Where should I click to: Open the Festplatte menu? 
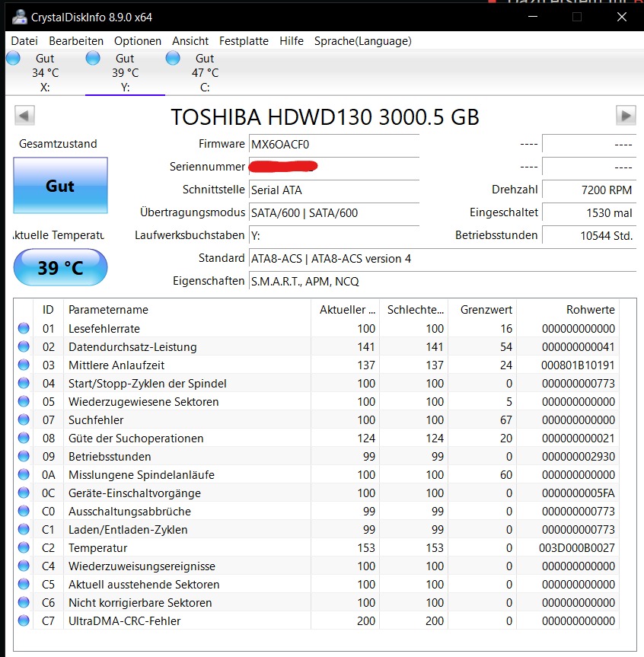244,41
